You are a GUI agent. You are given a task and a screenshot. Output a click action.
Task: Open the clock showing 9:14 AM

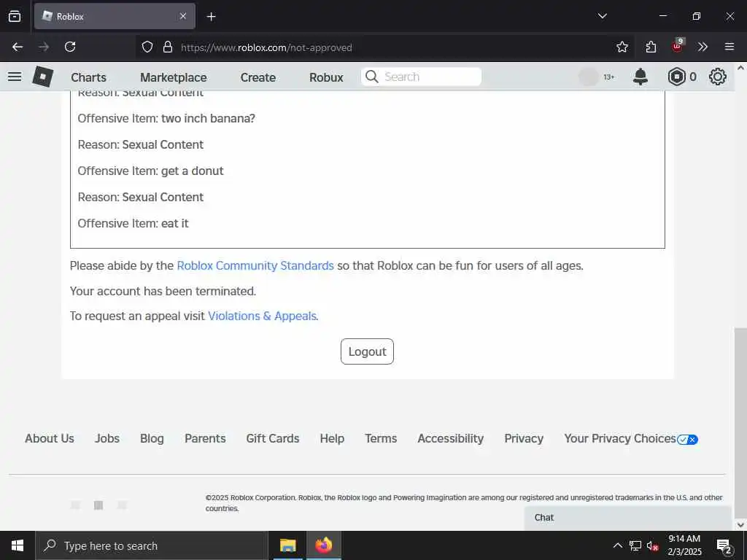[x=684, y=545]
